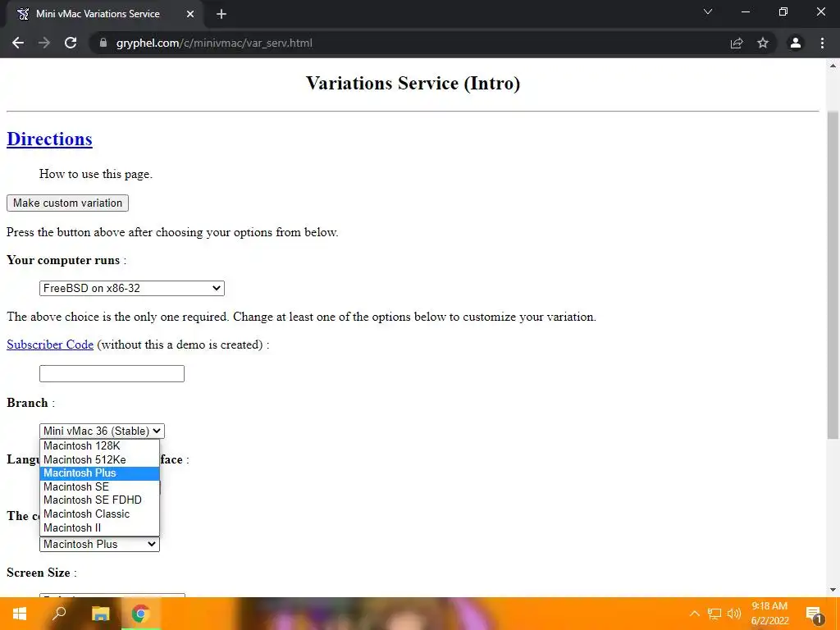This screenshot has height=630, width=840.
Task: Close the Mini vMac Variations Service tab
Action: pyautogui.click(x=190, y=14)
